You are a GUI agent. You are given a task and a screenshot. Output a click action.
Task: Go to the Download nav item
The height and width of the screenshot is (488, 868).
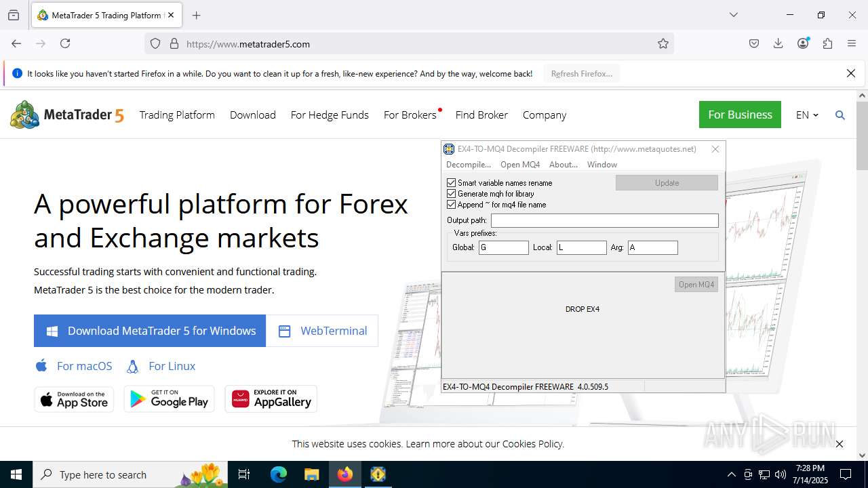click(x=253, y=115)
